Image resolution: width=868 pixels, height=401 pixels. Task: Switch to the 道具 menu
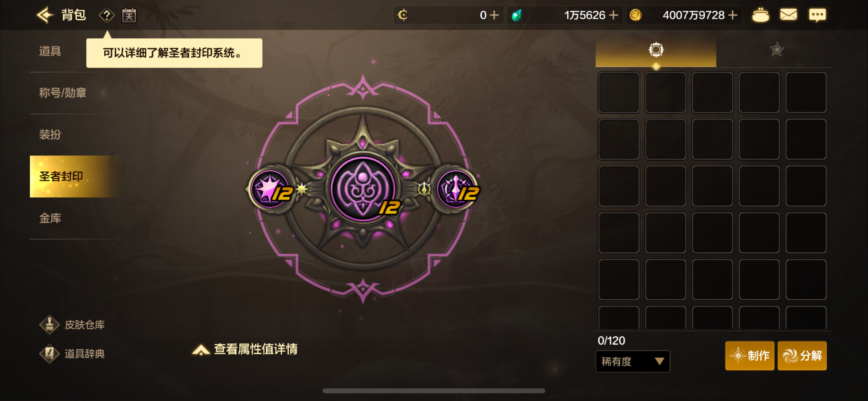[50, 51]
